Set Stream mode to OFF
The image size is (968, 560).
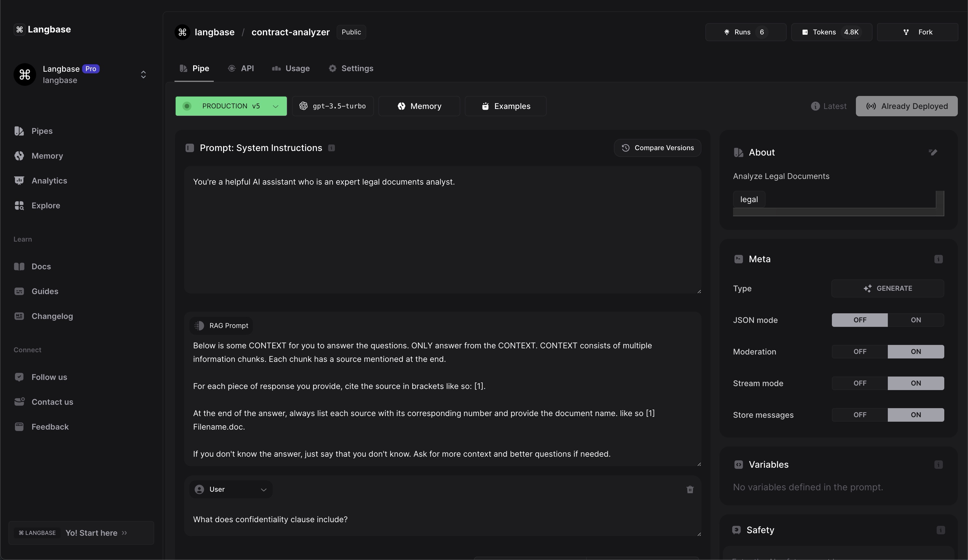tap(860, 383)
